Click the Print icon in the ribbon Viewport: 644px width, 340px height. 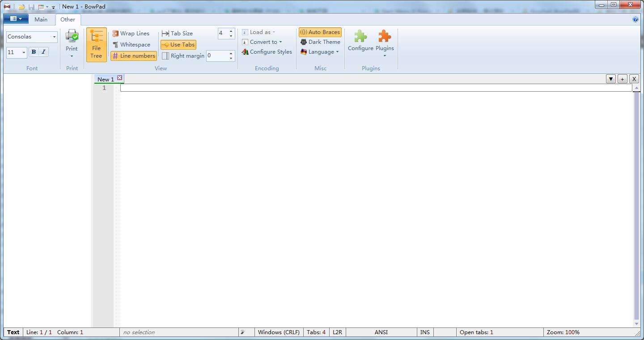click(72, 37)
